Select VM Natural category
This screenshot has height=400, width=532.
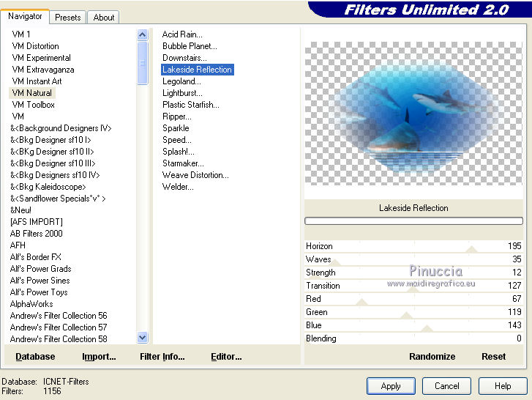(x=32, y=93)
